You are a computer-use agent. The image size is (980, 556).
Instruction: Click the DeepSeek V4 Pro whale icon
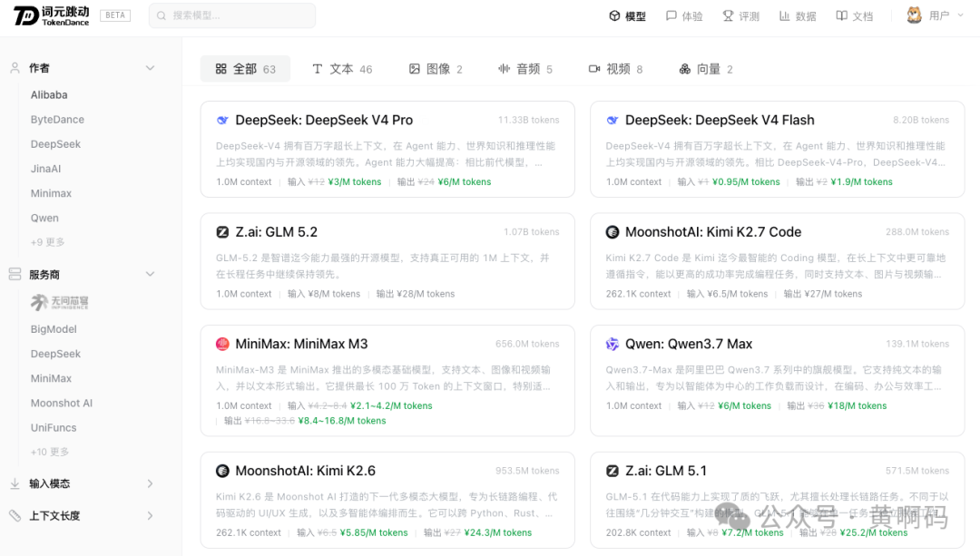tap(222, 120)
